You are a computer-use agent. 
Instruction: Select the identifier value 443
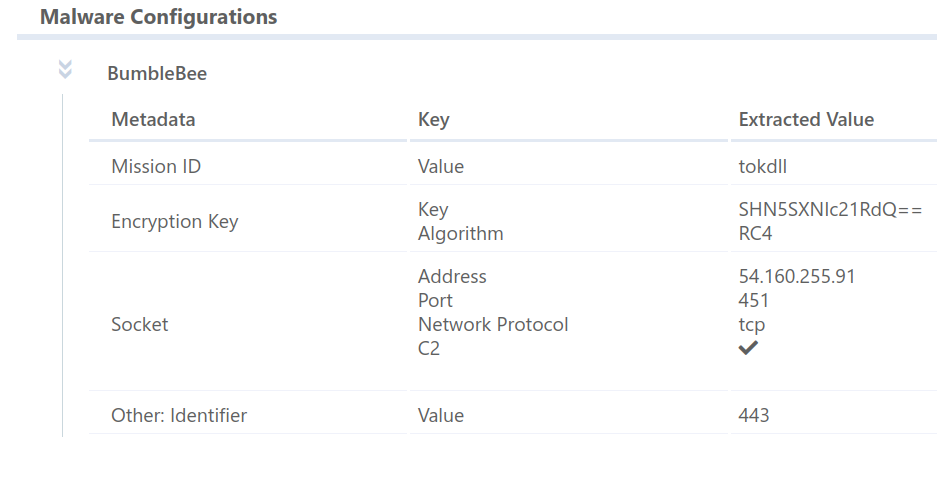754,415
